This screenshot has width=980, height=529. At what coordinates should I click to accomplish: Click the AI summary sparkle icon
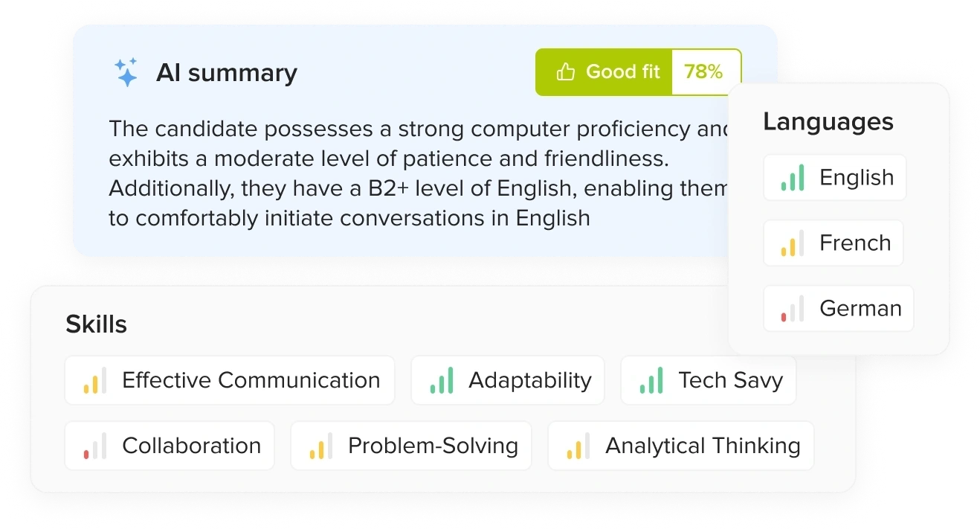point(126,72)
